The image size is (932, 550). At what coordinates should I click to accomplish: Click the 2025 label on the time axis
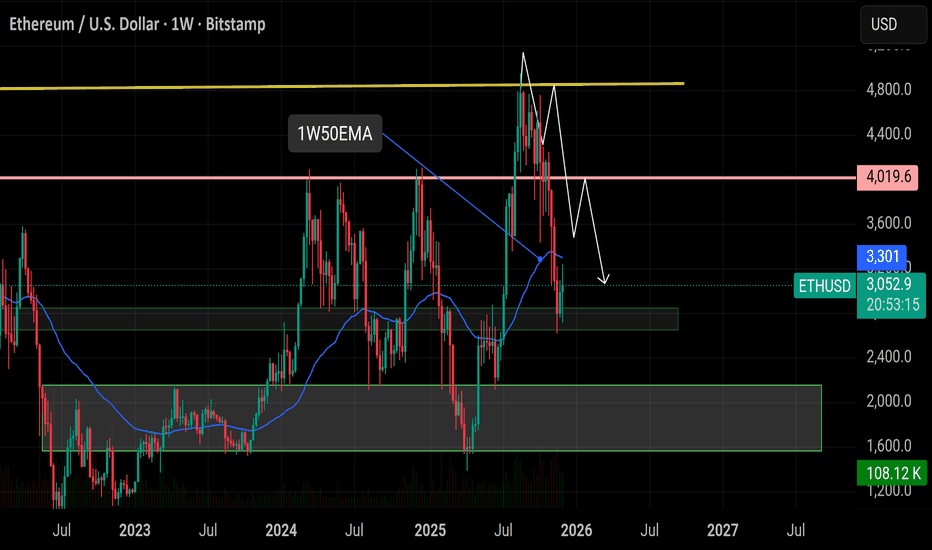point(430,527)
